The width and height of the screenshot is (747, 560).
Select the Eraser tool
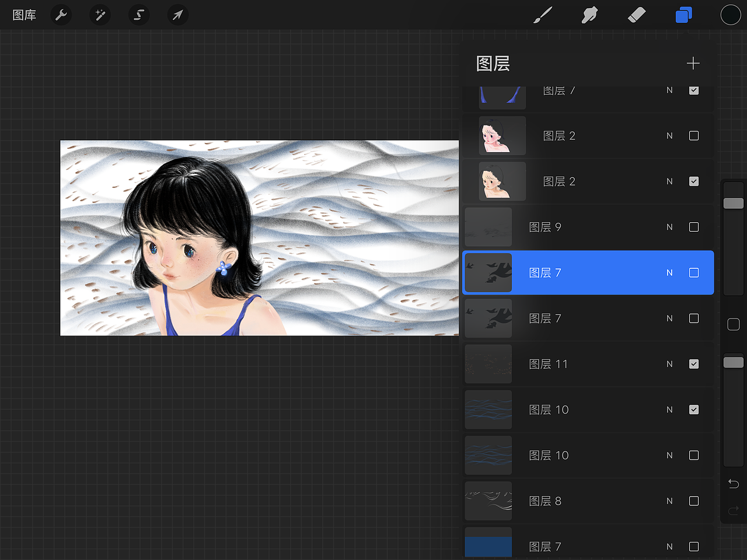[637, 15]
